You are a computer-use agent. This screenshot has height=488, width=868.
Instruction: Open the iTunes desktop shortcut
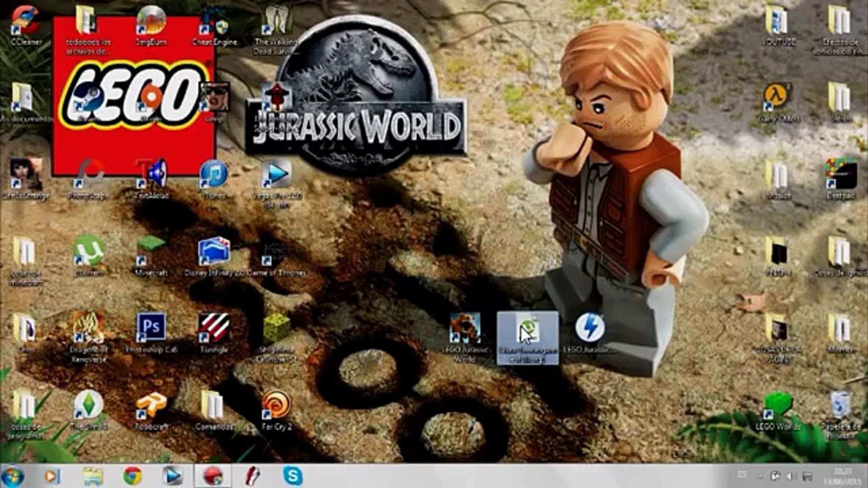pyautogui.click(x=214, y=180)
